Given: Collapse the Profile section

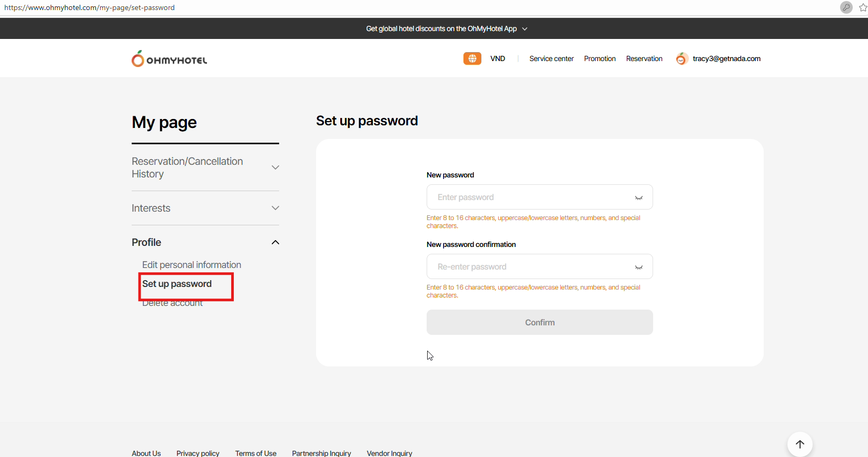Looking at the screenshot, I should coord(275,242).
